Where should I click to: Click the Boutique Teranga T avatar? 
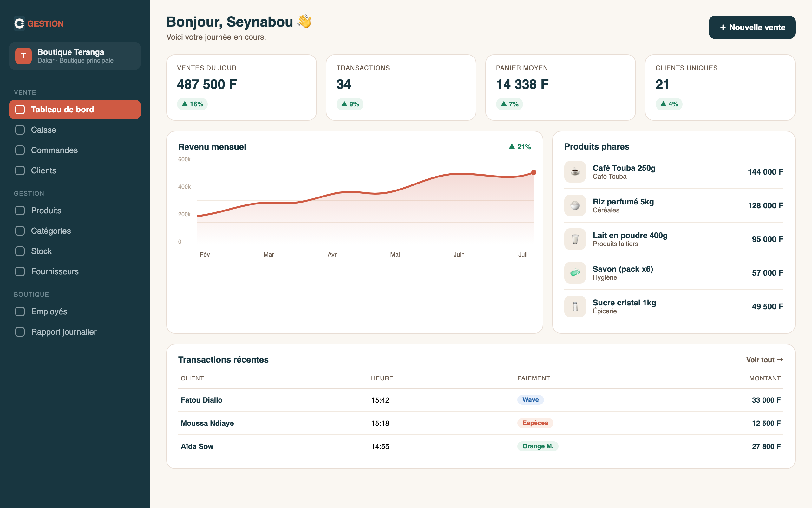coord(23,56)
